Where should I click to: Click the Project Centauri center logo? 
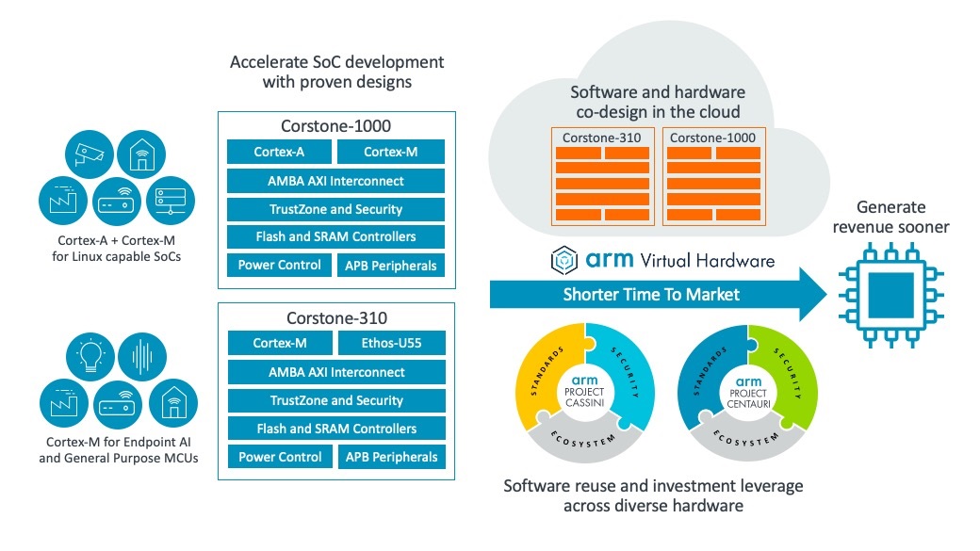point(748,394)
